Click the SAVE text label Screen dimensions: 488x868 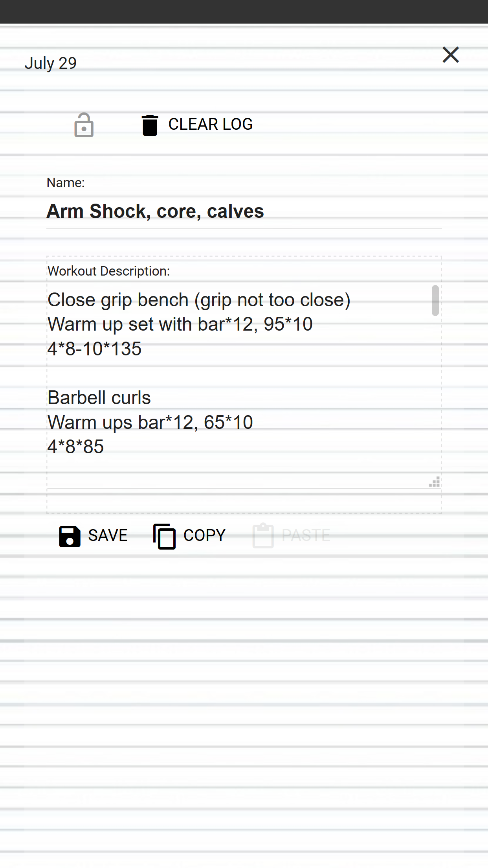(108, 535)
